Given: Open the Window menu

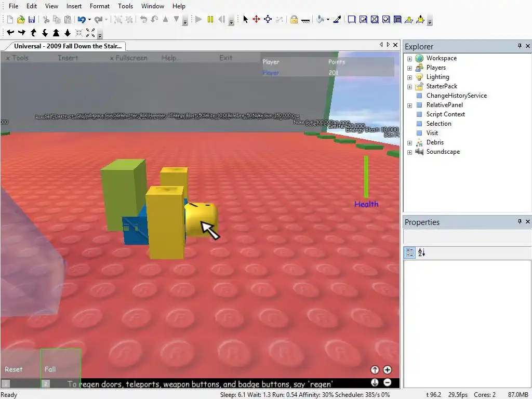Looking at the screenshot, I should tap(153, 6).
